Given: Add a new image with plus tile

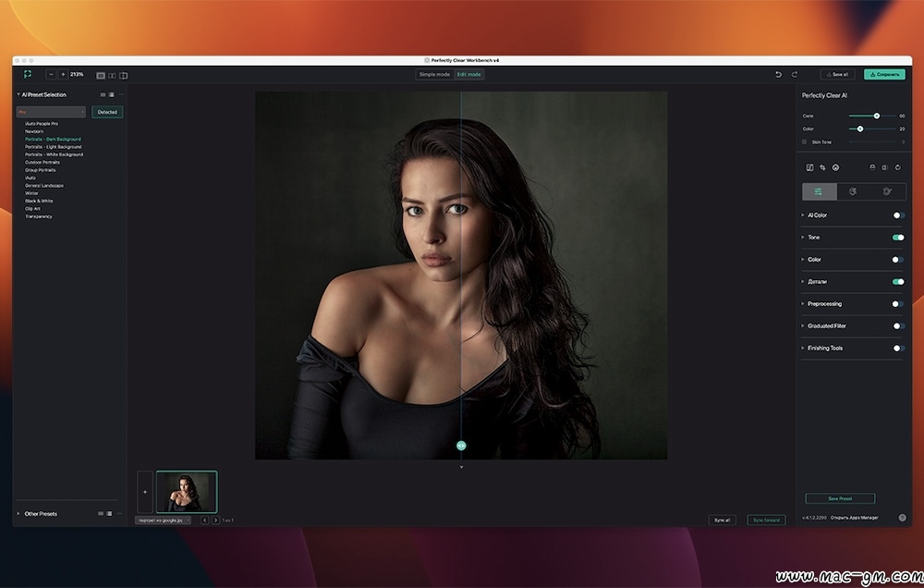Looking at the screenshot, I should click(145, 492).
